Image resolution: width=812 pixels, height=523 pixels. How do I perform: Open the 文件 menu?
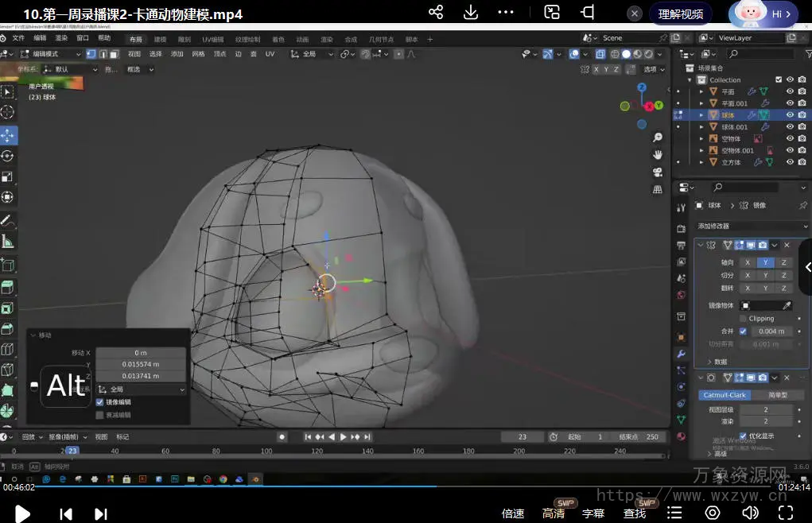click(17, 38)
